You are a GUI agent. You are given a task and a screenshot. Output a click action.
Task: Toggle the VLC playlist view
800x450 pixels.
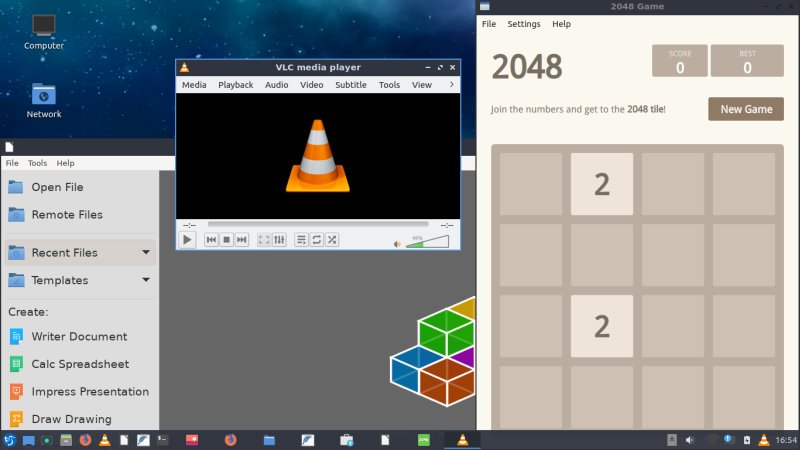[302, 239]
